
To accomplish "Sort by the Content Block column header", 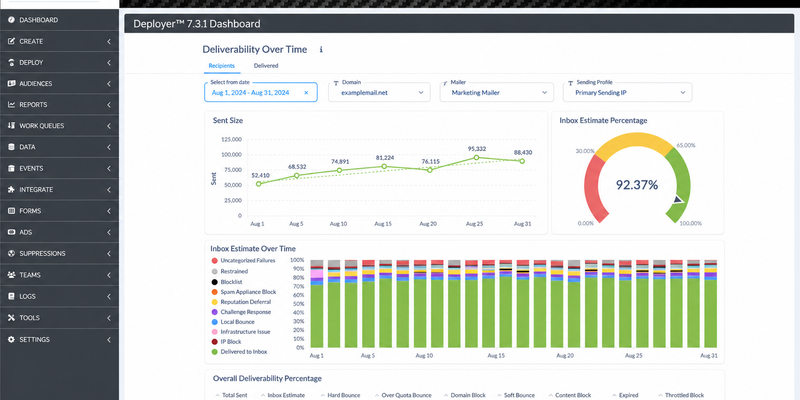I will pos(570,395).
